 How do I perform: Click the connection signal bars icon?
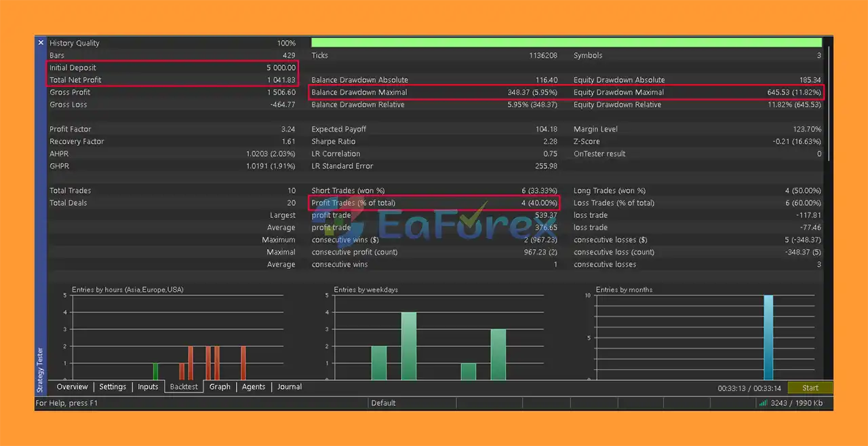(x=763, y=403)
